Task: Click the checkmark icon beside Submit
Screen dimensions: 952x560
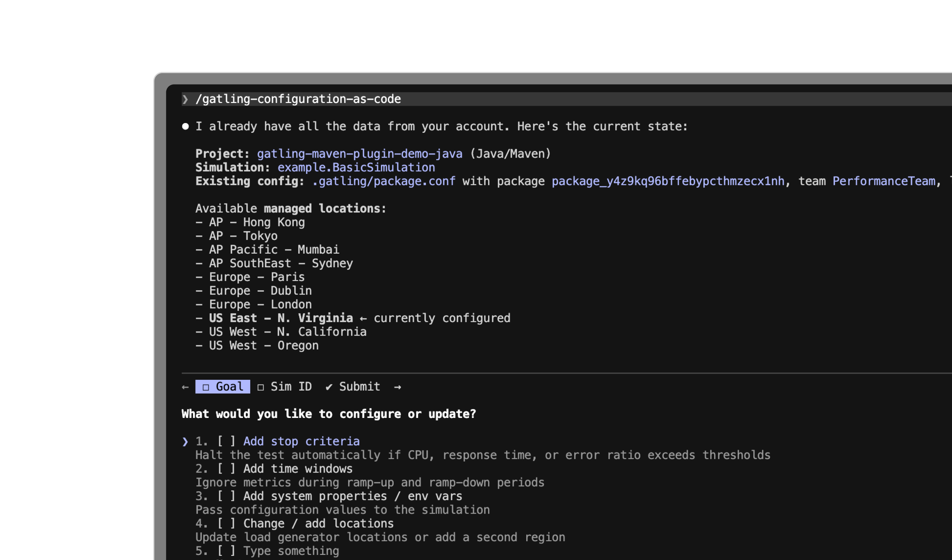Action: tap(329, 387)
